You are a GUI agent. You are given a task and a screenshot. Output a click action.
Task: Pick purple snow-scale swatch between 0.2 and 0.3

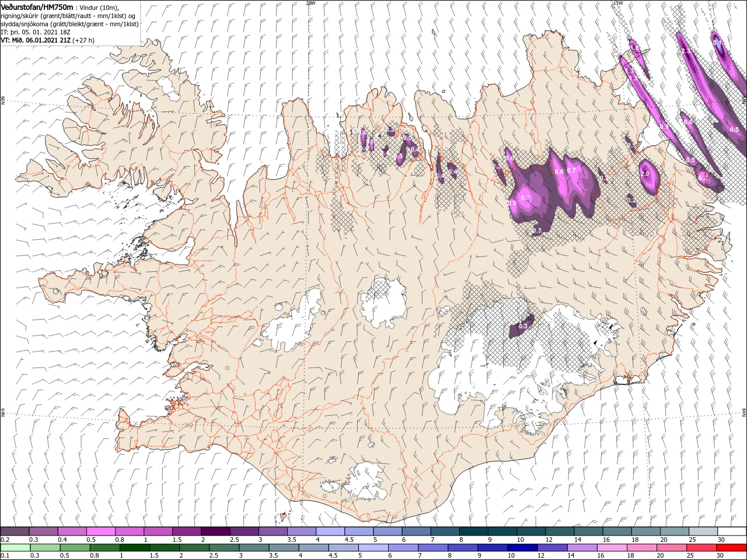(x=15, y=531)
